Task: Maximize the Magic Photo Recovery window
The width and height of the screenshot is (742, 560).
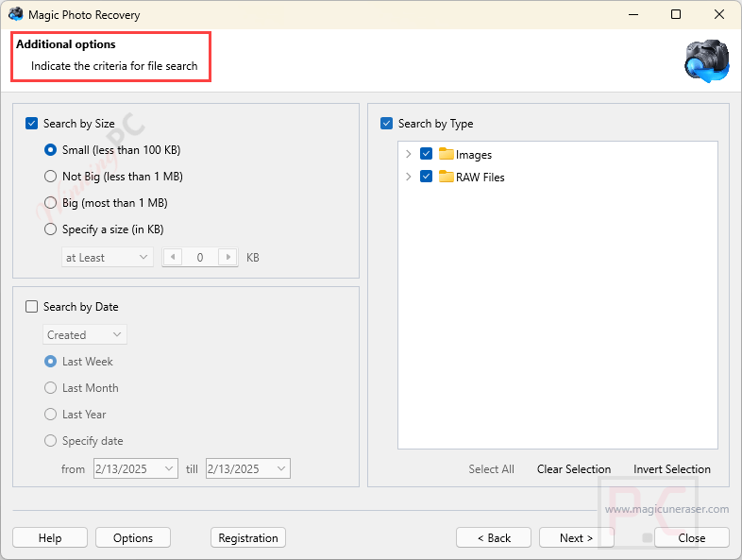Action: pyautogui.click(x=676, y=14)
